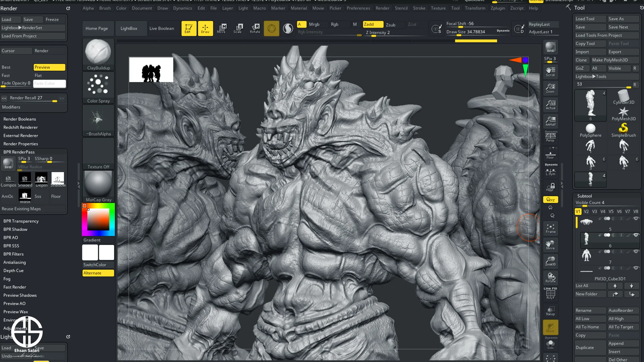Expand the Redshift Renderer section
644x362 pixels.
(21, 127)
